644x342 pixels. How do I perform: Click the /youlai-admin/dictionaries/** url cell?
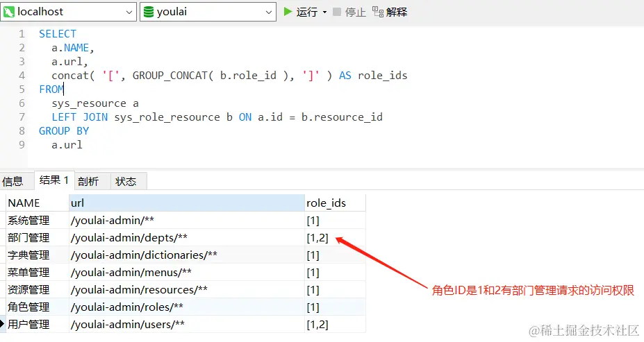click(187, 255)
